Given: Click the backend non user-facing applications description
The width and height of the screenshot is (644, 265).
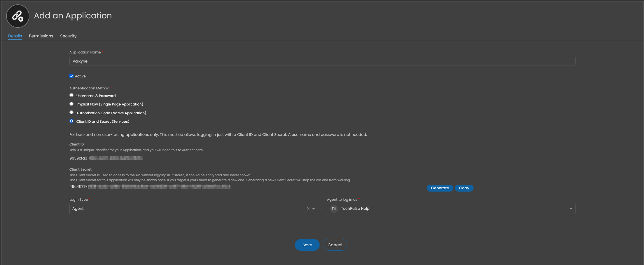Looking at the screenshot, I should (218, 135).
